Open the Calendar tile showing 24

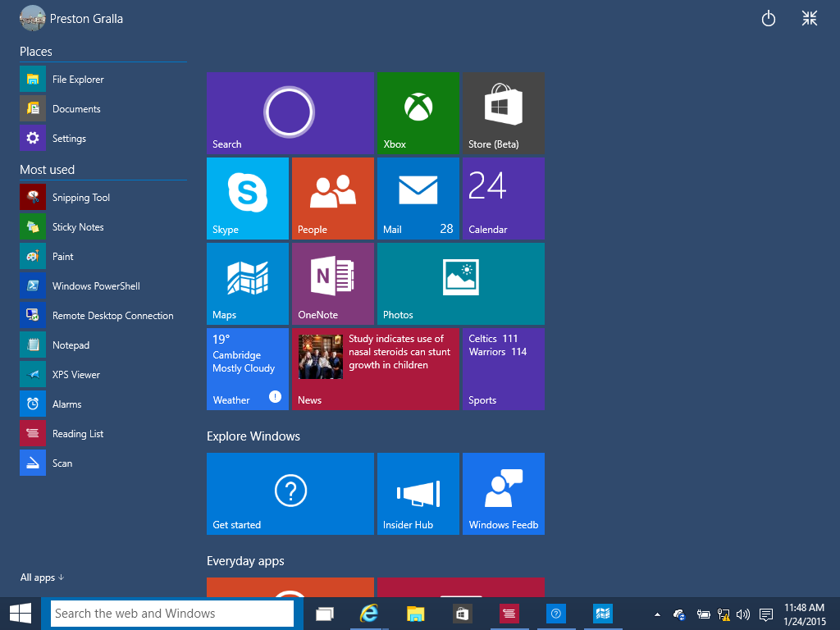click(x=504, y=199)
